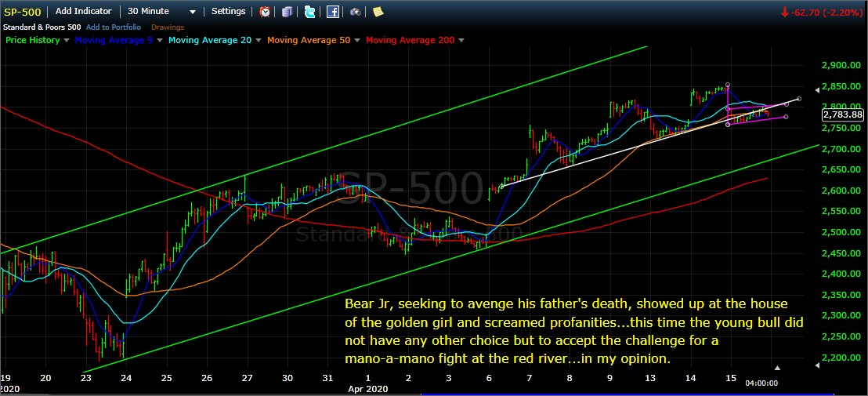Open the Settings menu
Image resolution: width=868 pixels, height=396 pixels.
(228, 11)
